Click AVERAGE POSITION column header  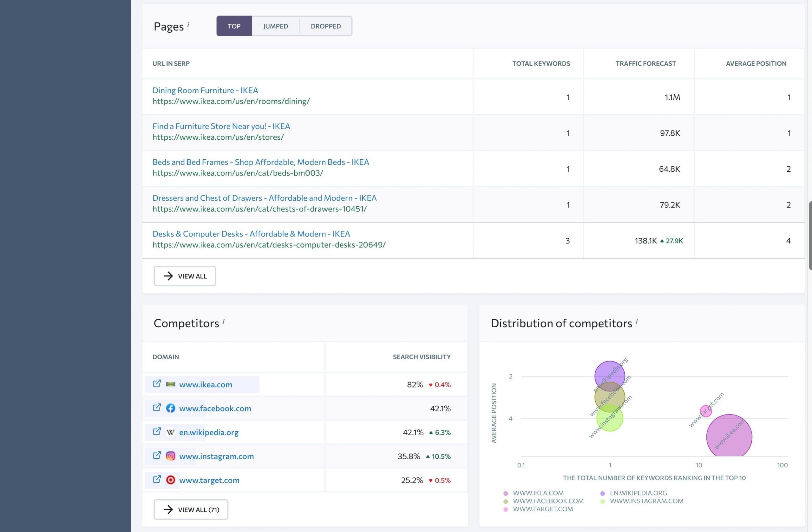(x=756, y=63)
